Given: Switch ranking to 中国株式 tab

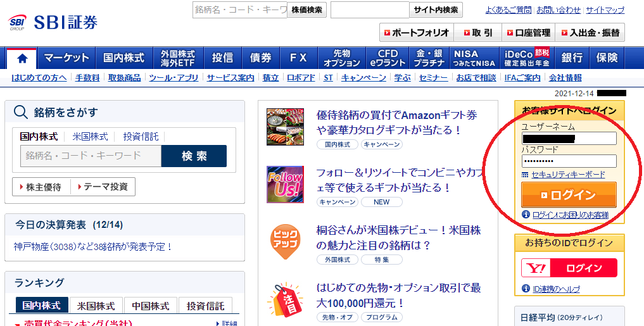Looking at the screenshot, I should (150, 306).
